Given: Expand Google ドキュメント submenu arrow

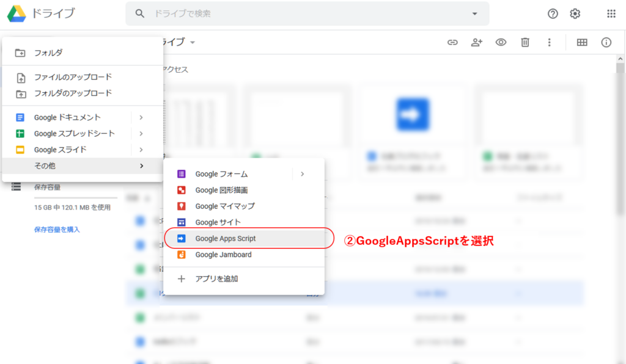Looking at the screenshot, I should point(141,117).
